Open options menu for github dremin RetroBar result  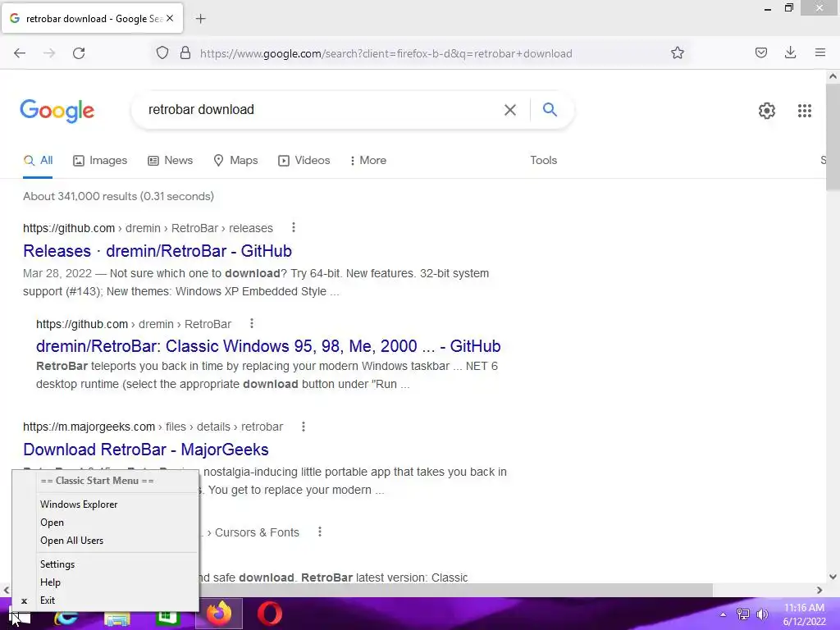pos(252,323)
